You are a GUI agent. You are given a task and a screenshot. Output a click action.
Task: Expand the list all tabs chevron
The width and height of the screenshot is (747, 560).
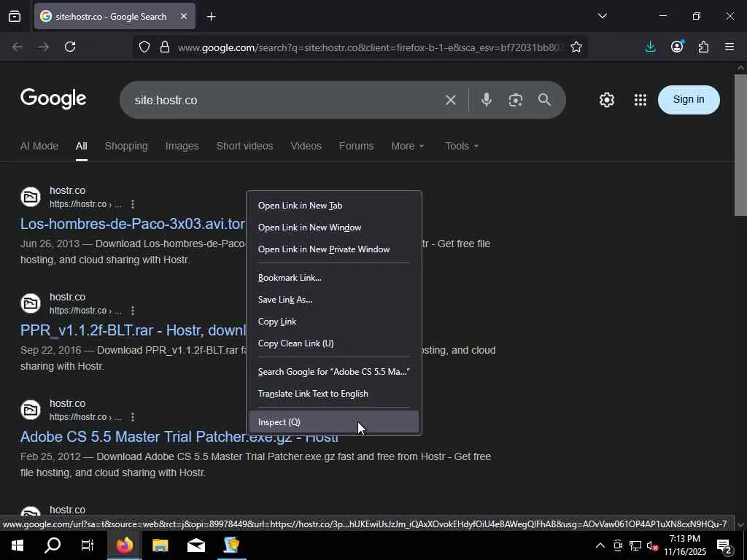click(602, 16)
